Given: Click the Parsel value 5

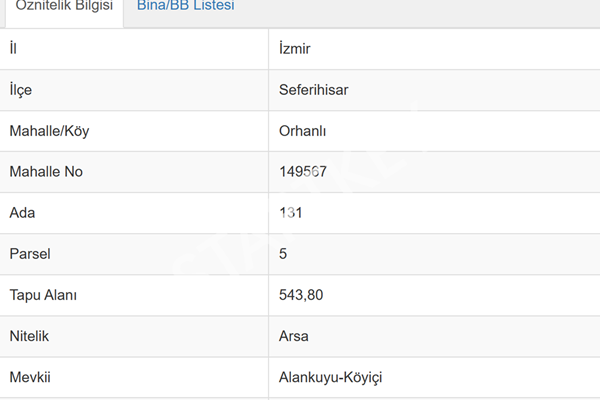Looking at the screenshot, I should click(283, 254).
